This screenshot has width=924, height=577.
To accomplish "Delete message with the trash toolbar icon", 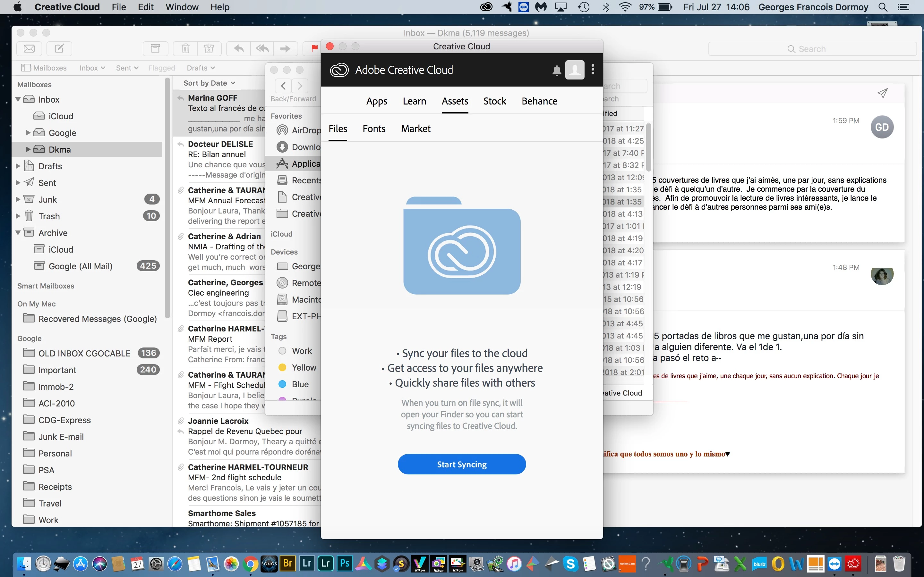I will (185, 48).
